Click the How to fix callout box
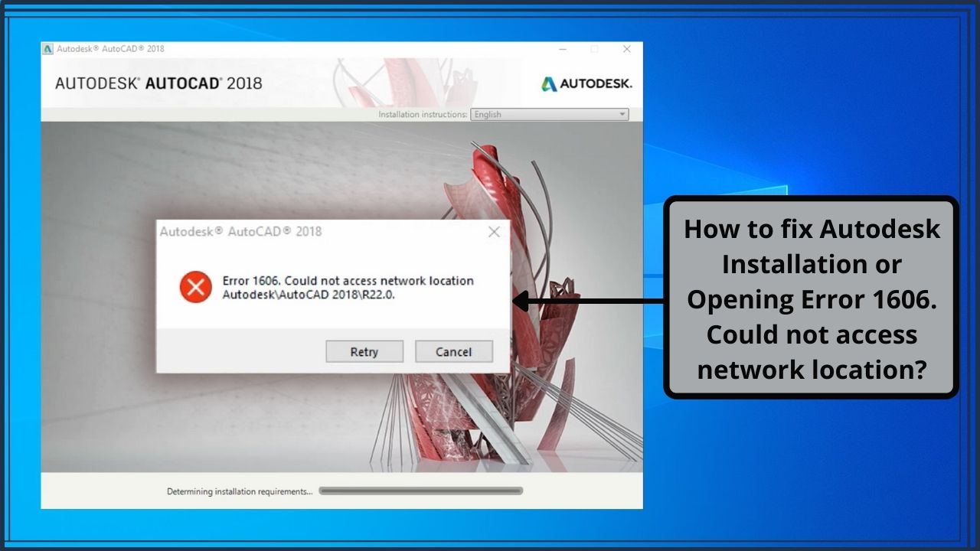The height and width of the screenshot is (551, 980). coord(811,298)
